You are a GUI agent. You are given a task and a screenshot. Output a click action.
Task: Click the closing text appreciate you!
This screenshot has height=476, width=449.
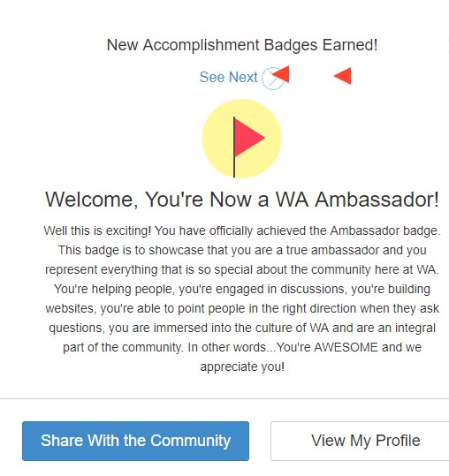pos(242,367)
